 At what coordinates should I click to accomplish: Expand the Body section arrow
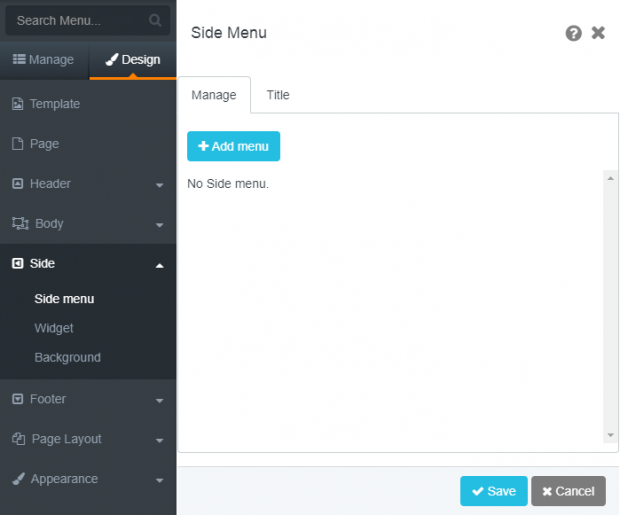[159, 225]
